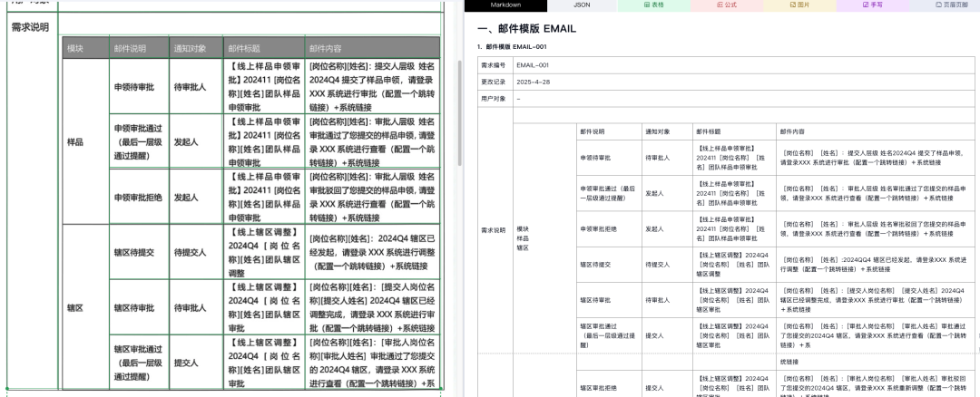
Task: Click the 待审批人 cell in the right table's 申领待审批 row
Action: click(667, 158)
